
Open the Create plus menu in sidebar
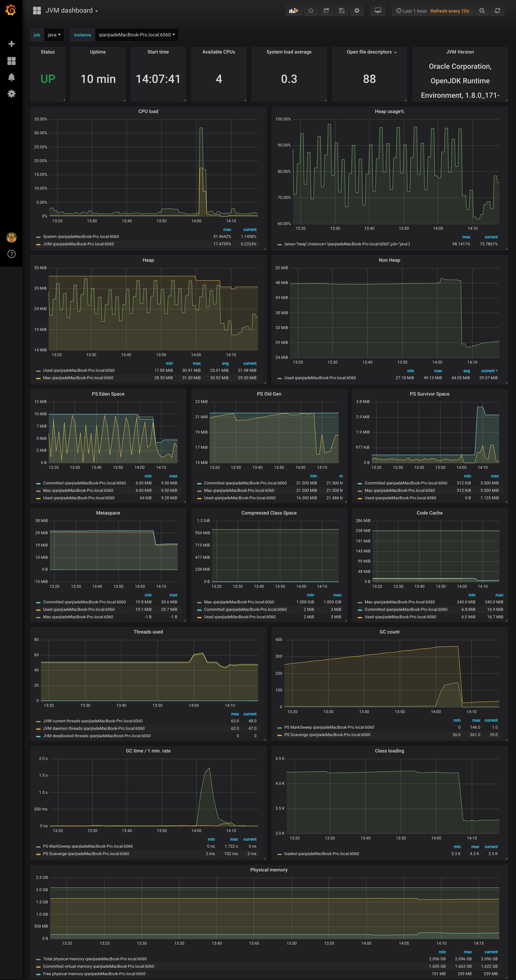click(11, 44)
